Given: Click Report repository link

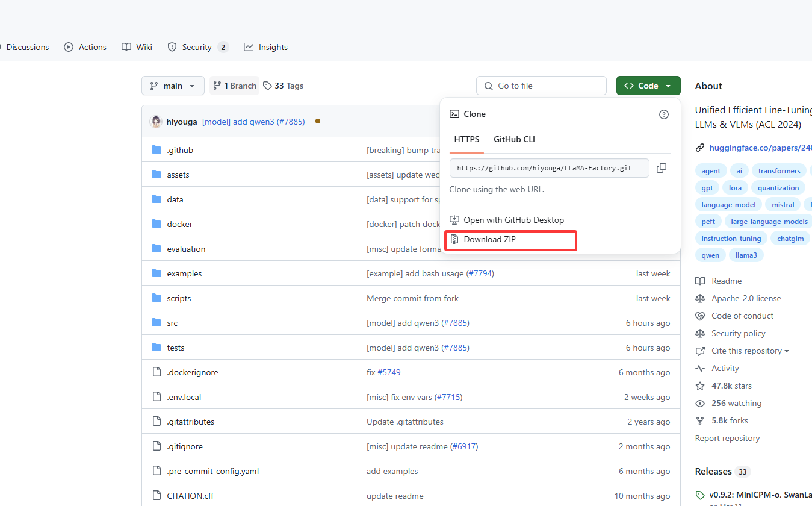Looking at the screenshot, I should point(727,438).
